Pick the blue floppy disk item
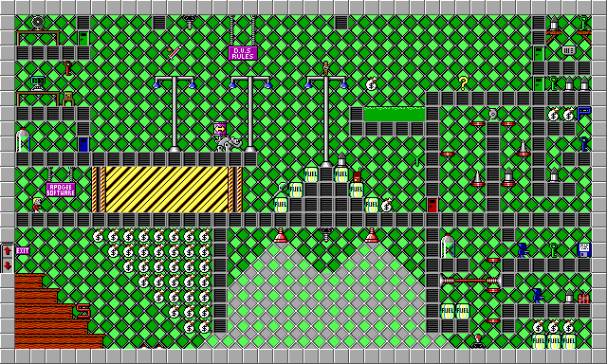Screen dimensions: 607x364 (x=584, y=250)
